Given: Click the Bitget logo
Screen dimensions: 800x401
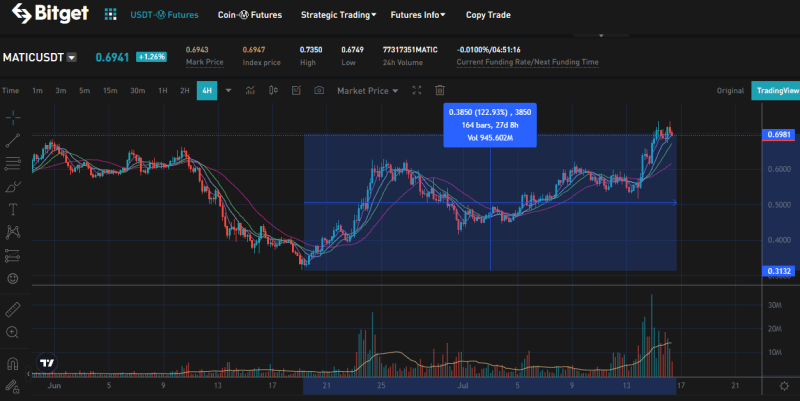Looking at the screenshot, I should point(50,14).
